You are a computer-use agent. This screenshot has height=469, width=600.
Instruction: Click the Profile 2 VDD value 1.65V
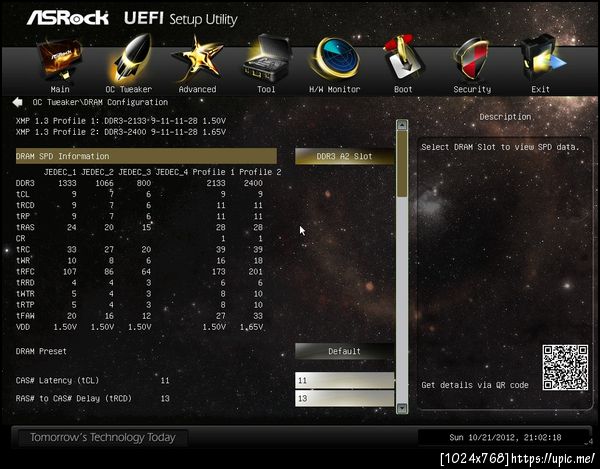pos(251,327)
